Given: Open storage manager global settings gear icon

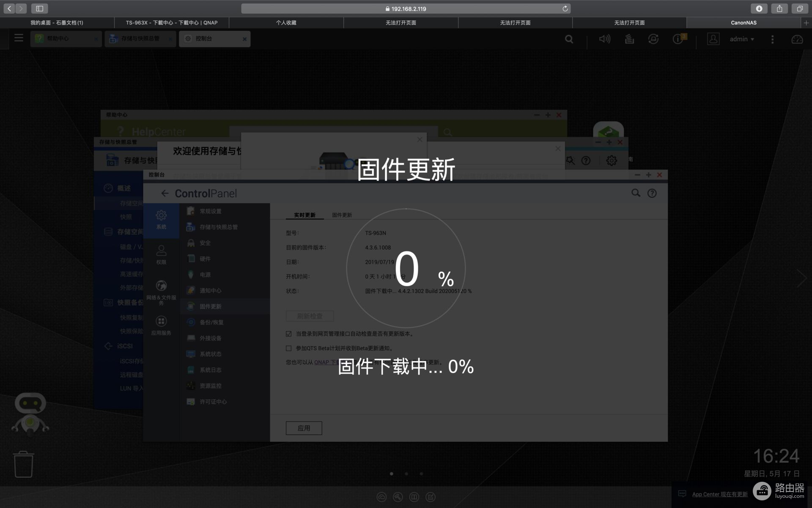Looking at the screenshot, I should (x=612, y=160).
